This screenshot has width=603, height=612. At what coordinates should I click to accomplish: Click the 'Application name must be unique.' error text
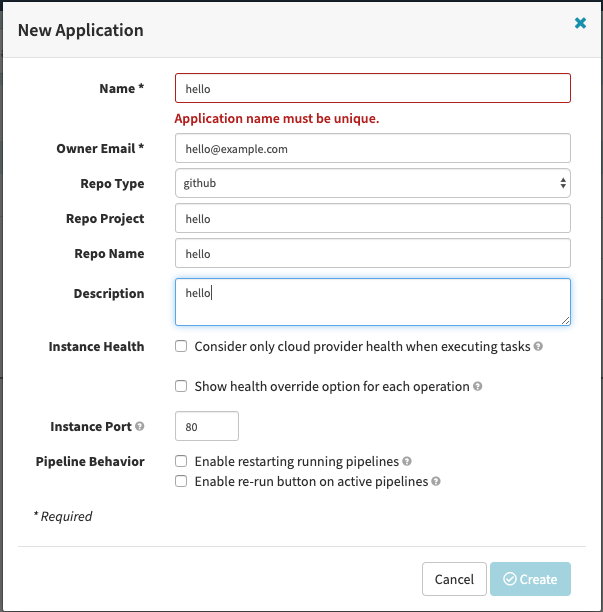tap(277, 118)
